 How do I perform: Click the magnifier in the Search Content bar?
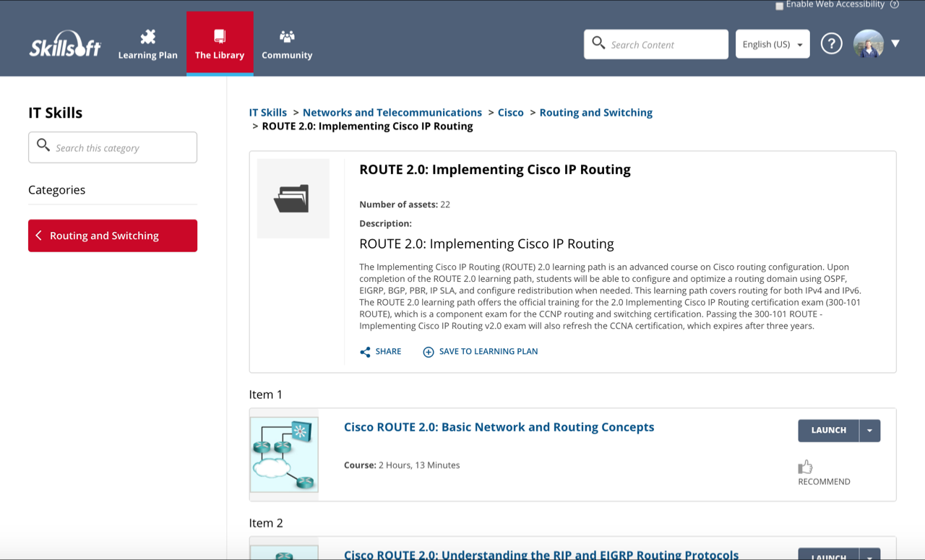(598, 43)
